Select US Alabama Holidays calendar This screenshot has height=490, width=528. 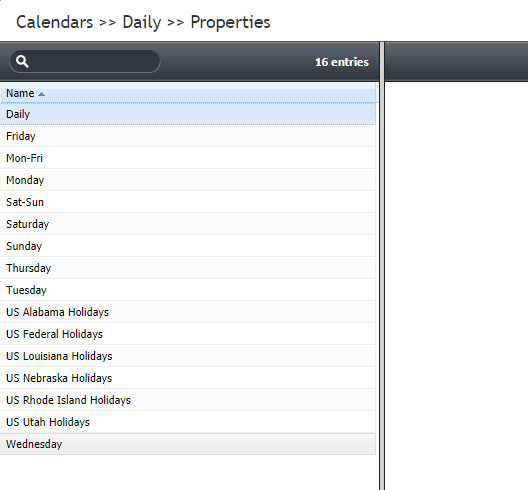[188, 312]
